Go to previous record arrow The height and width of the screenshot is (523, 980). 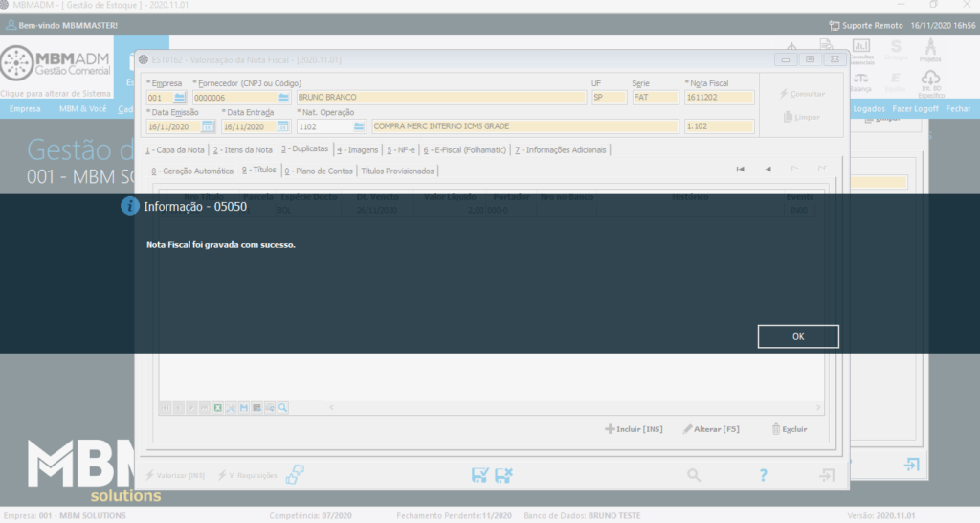(x=768, y=169)
